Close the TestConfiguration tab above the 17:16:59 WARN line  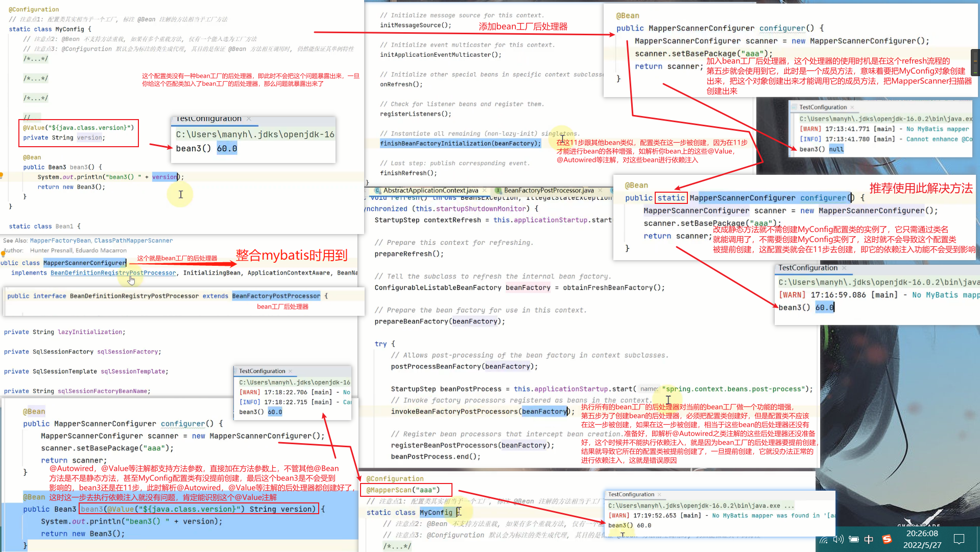pyautogui.click(x=844, y=268)
